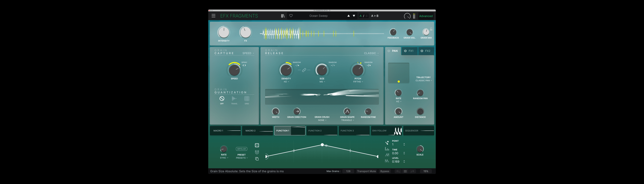644x184 pixels.
Task: Click the undo arrow in status bar
Action: pyautogui.click(x=398, y=171)
